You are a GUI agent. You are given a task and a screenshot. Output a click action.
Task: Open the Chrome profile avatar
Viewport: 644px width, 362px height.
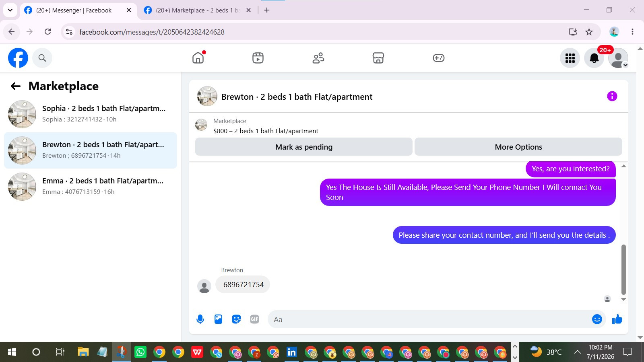614,32
